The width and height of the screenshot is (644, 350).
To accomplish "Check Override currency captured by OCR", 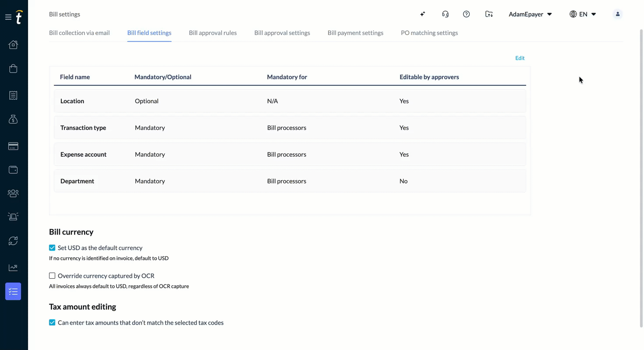I will point(52,276).
